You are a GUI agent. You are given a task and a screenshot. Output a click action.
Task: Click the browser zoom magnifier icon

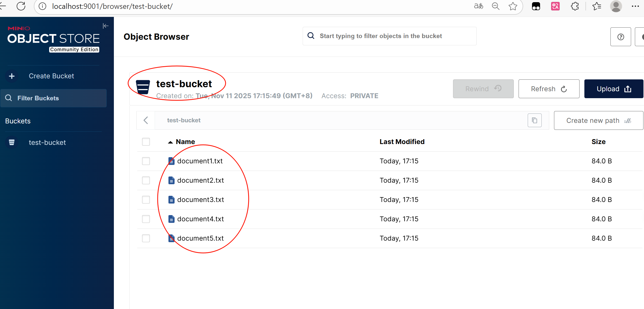point(495,6)
